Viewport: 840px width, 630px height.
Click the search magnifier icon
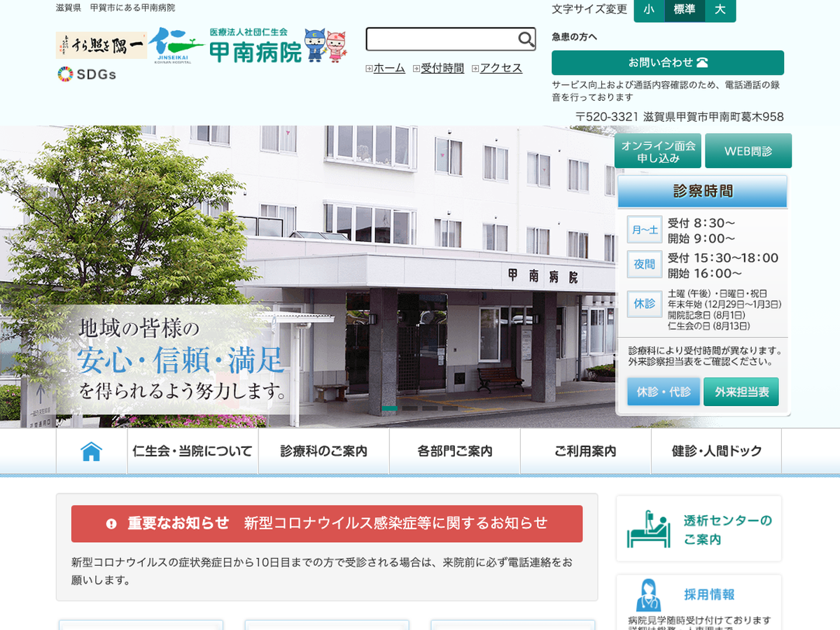pyautogui.click(x=526, y=39)
